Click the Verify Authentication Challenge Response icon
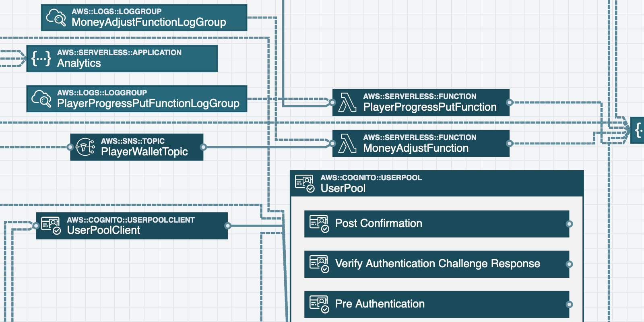 coord(319,264)
